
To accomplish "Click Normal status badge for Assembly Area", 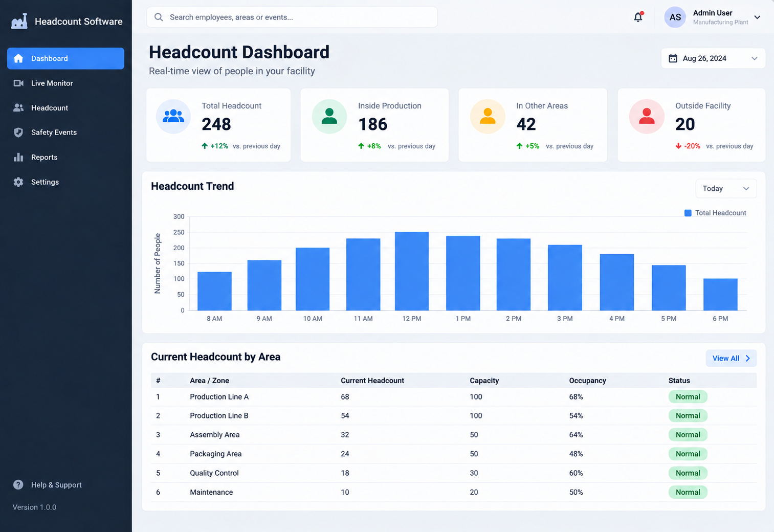I will coord(688,435).
